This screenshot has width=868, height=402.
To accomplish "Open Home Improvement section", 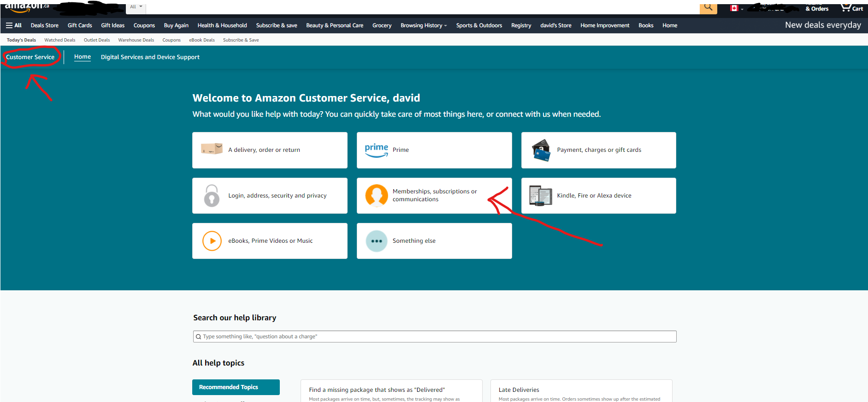I will tap(605, 25).
